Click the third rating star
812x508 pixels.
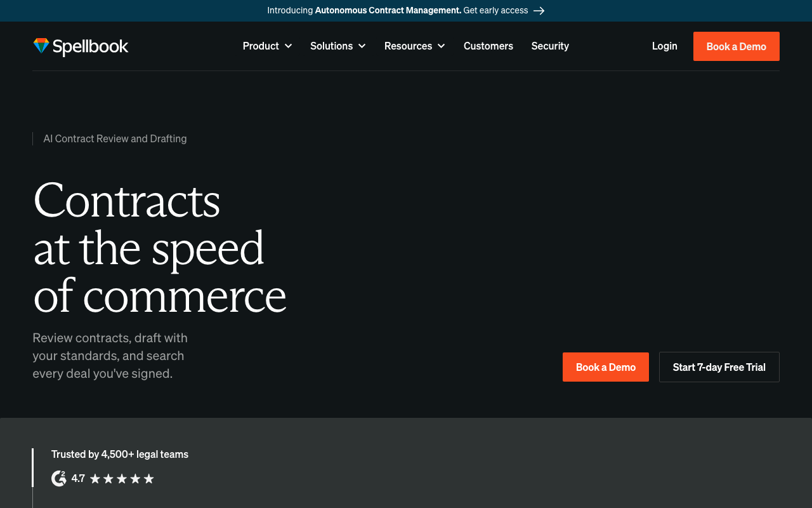tap(122, 479)
